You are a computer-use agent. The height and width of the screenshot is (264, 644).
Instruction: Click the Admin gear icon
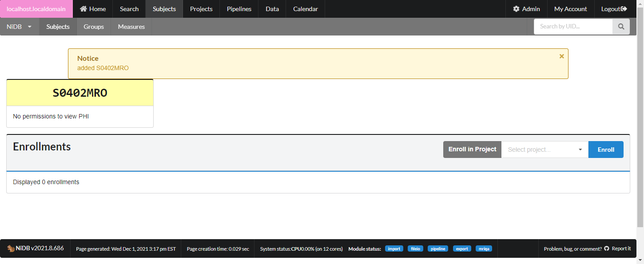(x=516, y=9)
